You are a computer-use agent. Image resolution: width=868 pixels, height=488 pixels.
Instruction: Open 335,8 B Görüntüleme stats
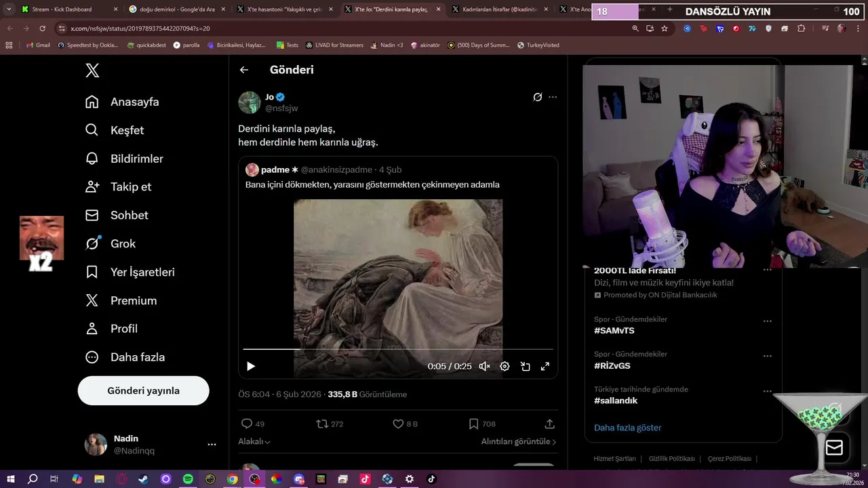pos(368,394)
